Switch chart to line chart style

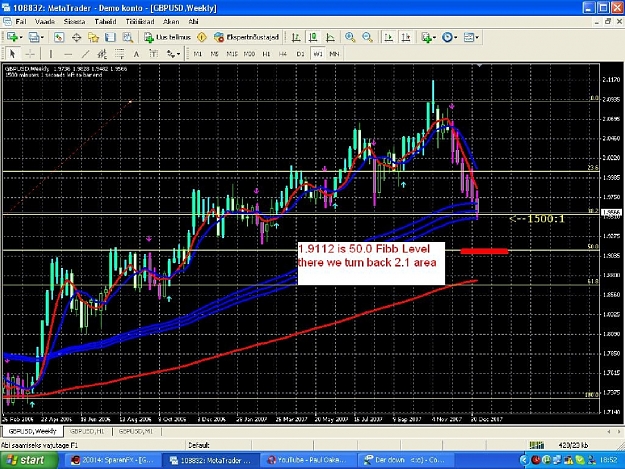tap(330, 37)
